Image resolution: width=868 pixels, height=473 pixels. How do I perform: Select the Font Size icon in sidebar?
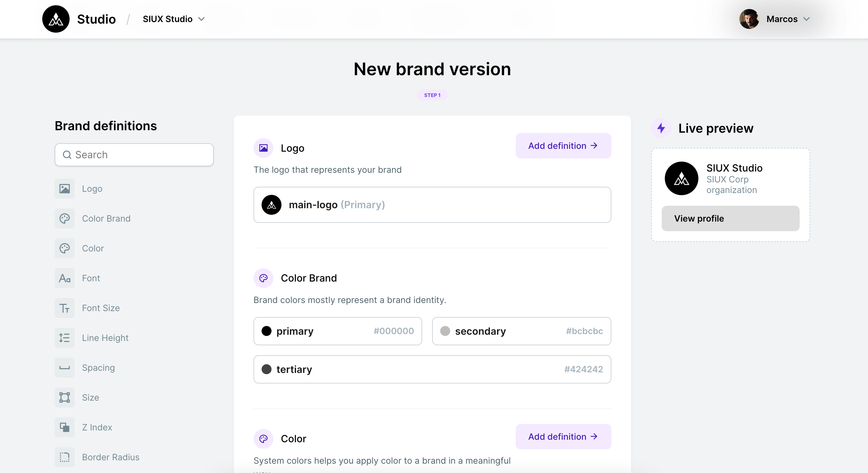point(64,308)
